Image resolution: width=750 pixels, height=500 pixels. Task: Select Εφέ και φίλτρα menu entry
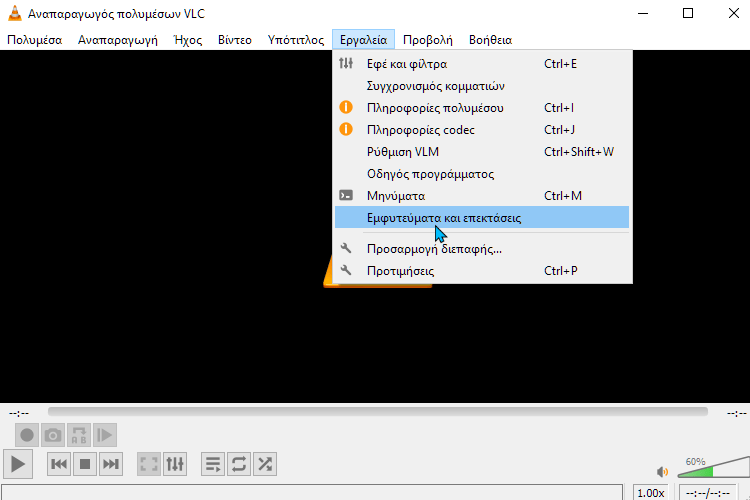point(482,64)
